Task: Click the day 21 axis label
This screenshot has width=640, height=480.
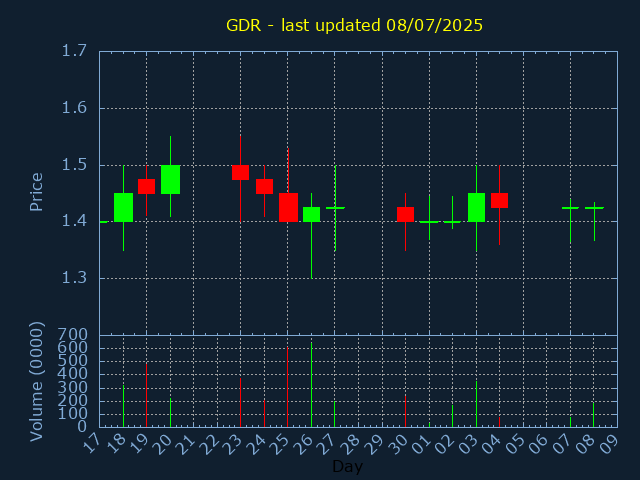Action: coord(186,444)
